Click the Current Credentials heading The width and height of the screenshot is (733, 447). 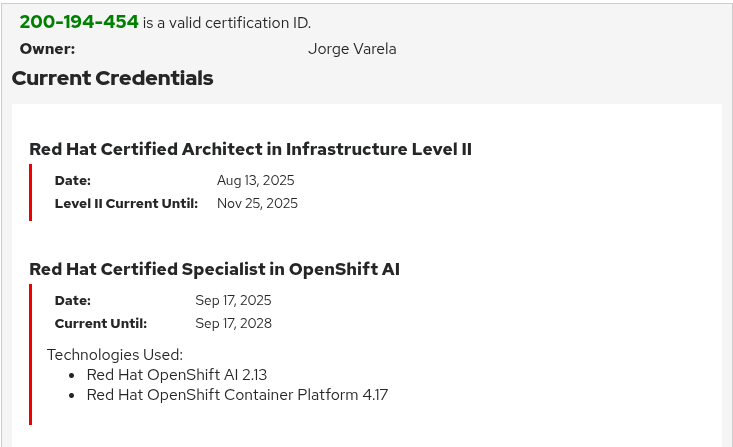click(113, 78)
